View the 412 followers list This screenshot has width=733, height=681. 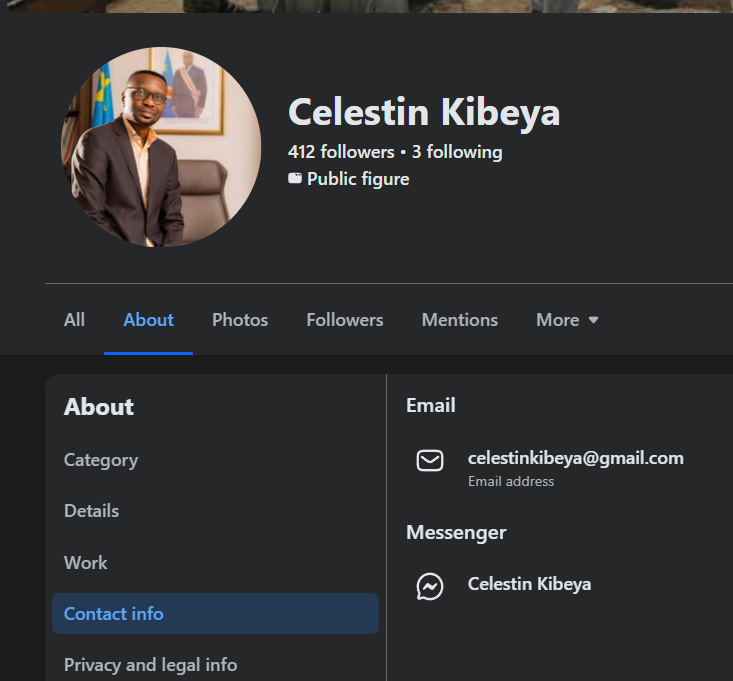[341, 152]
